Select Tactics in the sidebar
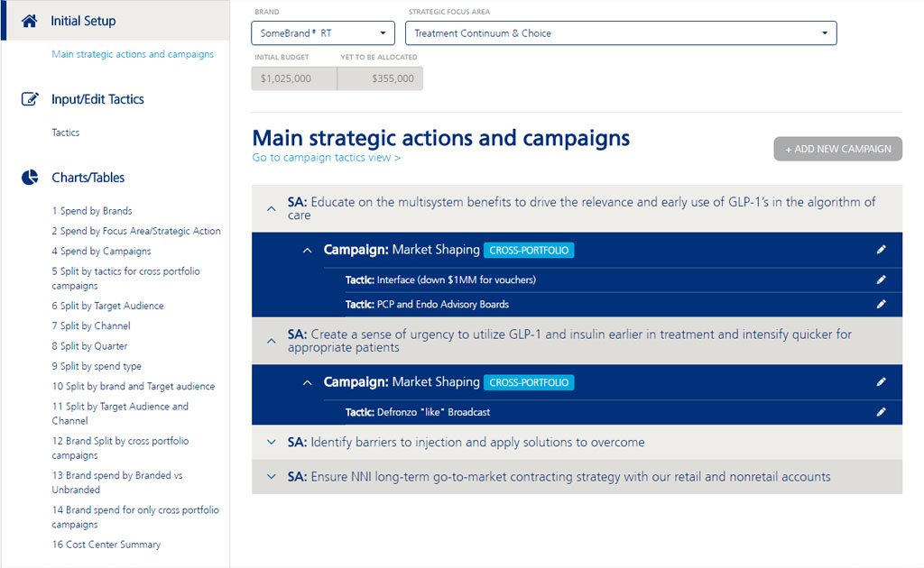 66,133
